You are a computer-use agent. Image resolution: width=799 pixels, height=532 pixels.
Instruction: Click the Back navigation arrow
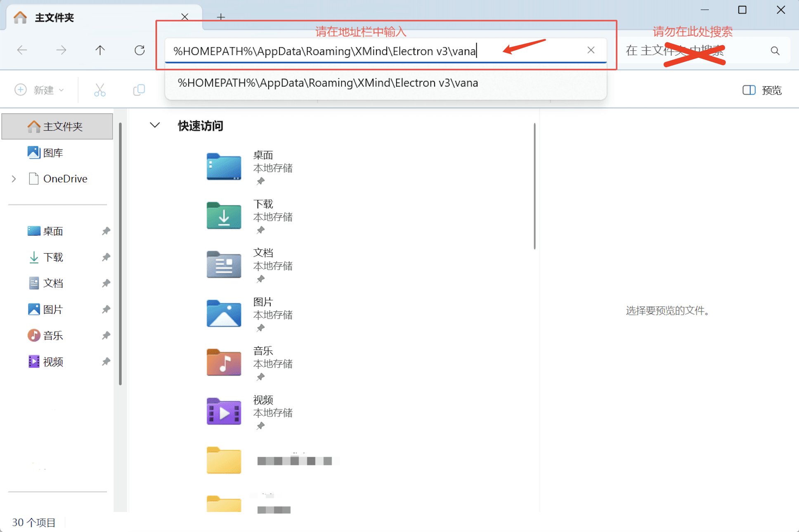22,50
